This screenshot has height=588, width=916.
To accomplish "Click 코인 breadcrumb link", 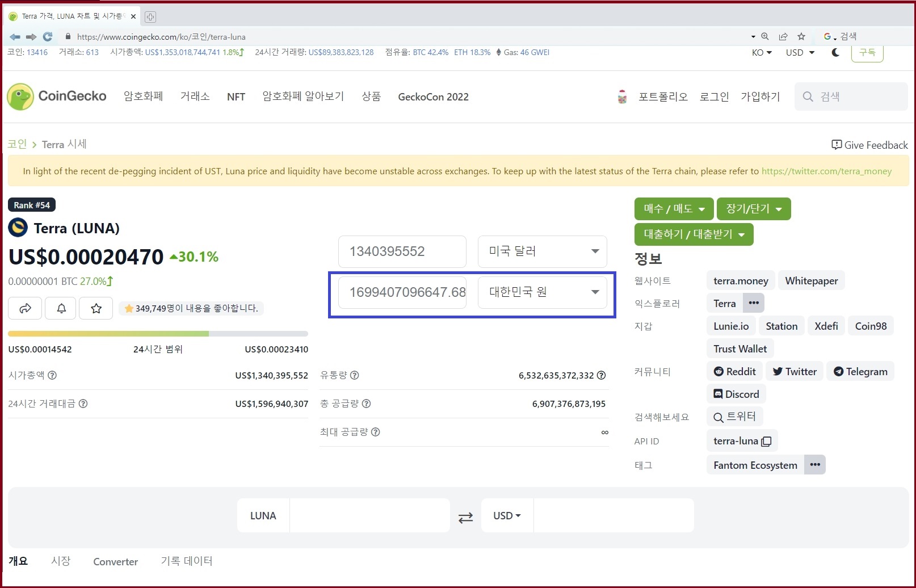I will point(17,144).
